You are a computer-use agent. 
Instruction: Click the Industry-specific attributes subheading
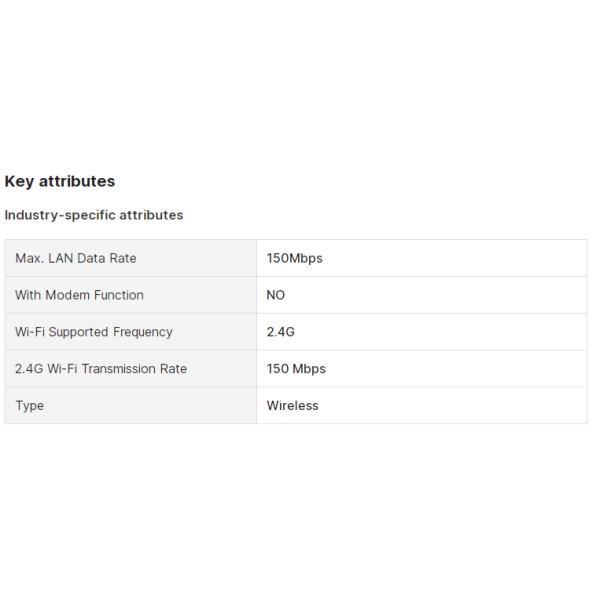point(94,215)
